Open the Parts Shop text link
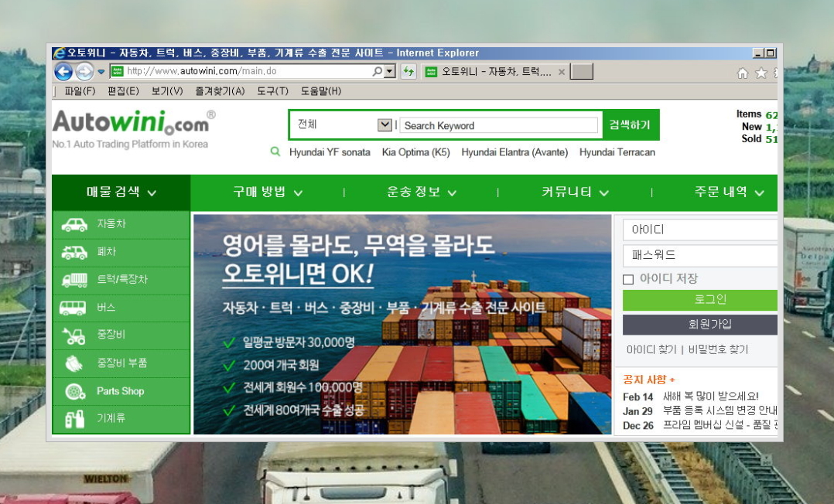834x504 pixels. tap(120, 391)
